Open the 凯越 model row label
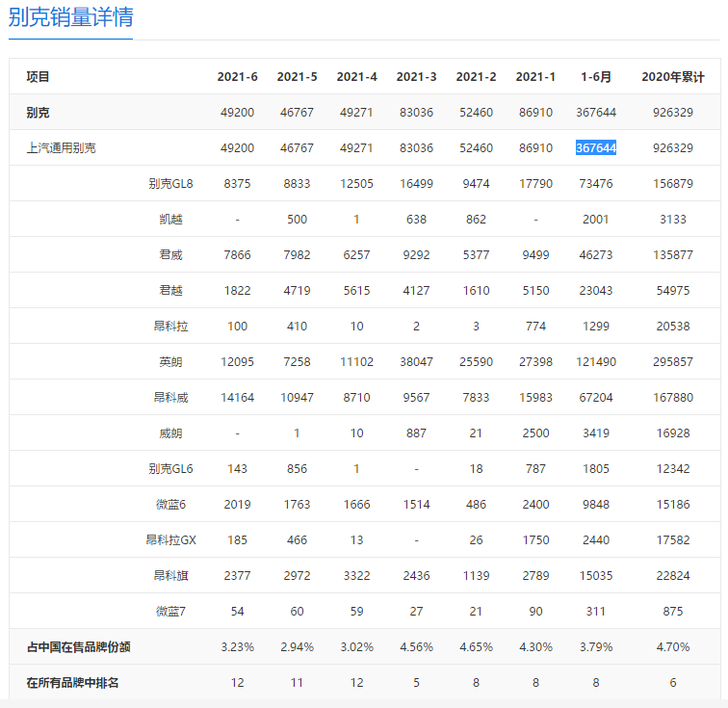The image size is (728, 708). [x=170, y=220]
